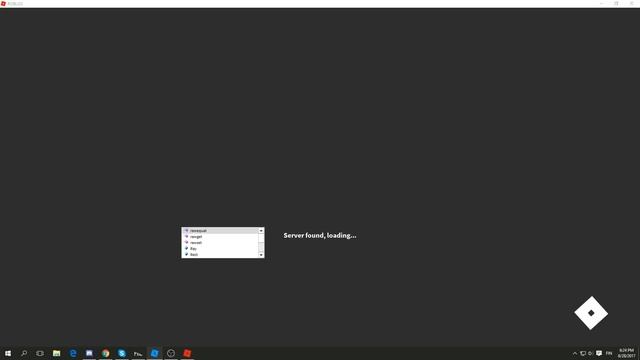
Task: Open the taskbar app icon right of Edge
Action: click(89, 353)
